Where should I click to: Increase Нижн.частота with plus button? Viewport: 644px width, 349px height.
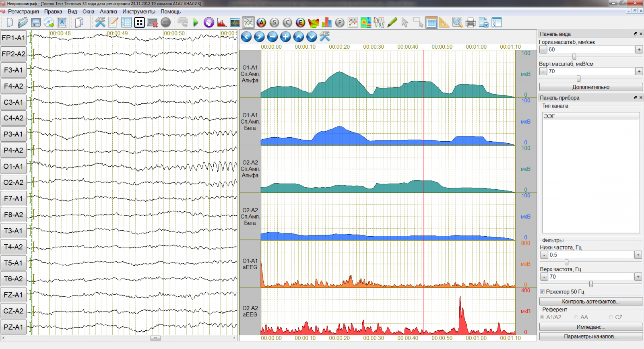click(x=638, y=255)
